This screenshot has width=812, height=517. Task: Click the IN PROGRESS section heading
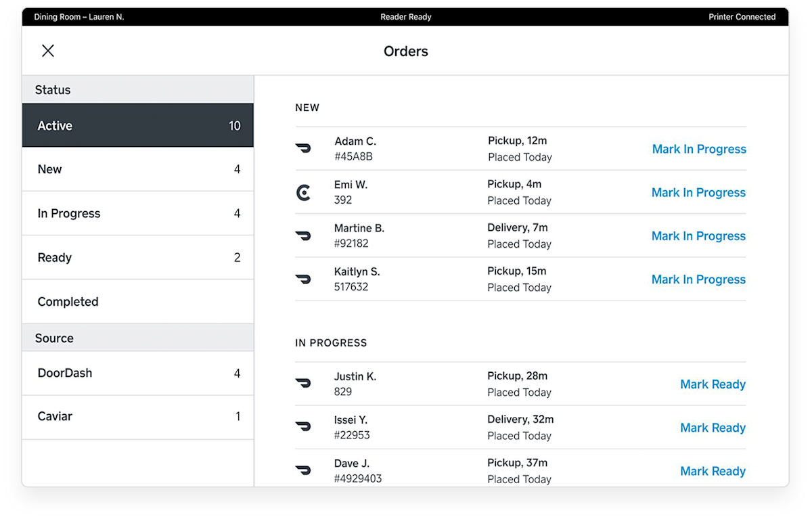point(331,343)
